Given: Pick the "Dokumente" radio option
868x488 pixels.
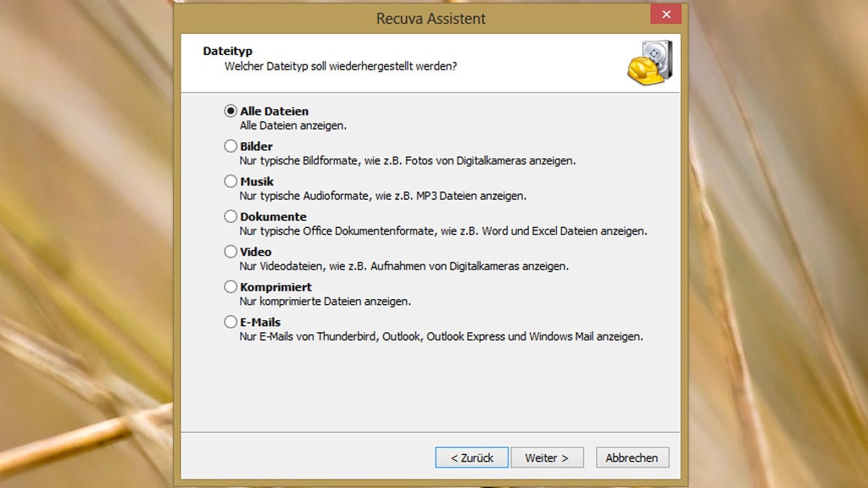Looking at the screenshot, I should point(231,217).
